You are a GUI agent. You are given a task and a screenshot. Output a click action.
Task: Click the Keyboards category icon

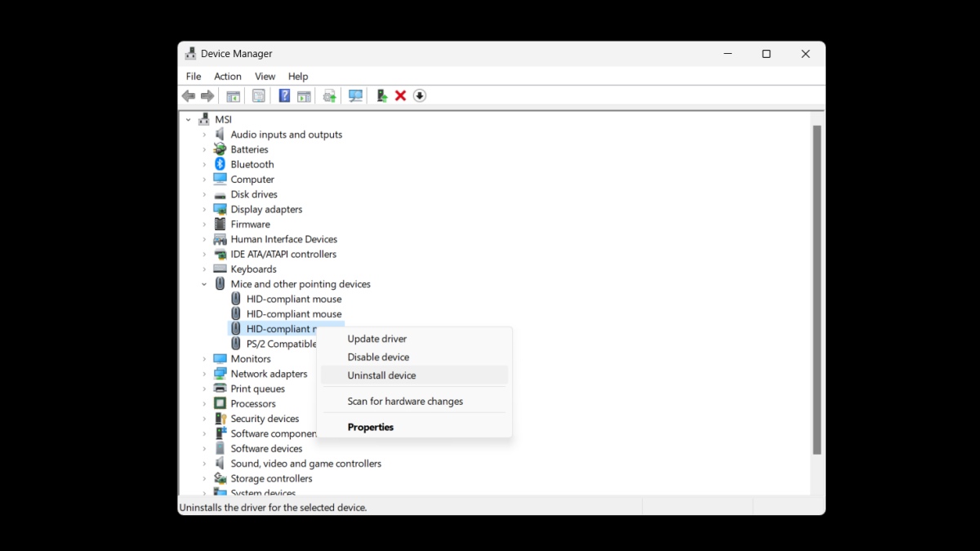coord(220,269)
